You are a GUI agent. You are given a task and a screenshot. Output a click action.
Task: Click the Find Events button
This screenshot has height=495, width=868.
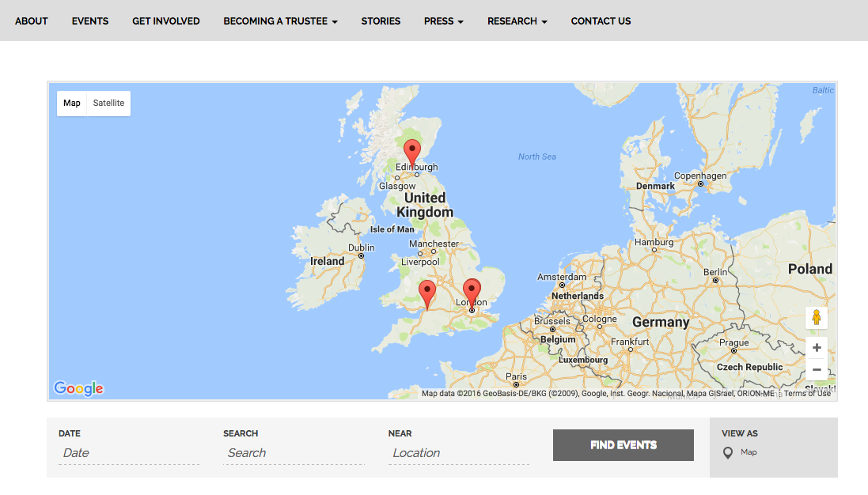pos(624,445)
